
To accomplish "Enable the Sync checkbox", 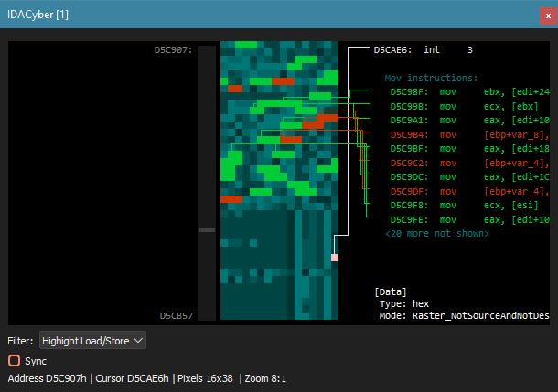I will tap(15, 361).
